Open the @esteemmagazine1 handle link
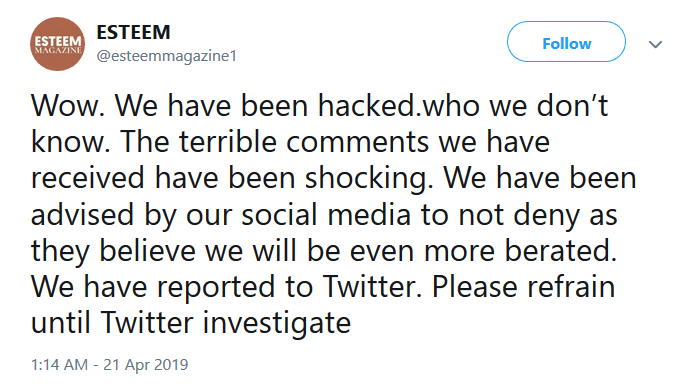Screen dimensions: 680x384 (167, 56)
